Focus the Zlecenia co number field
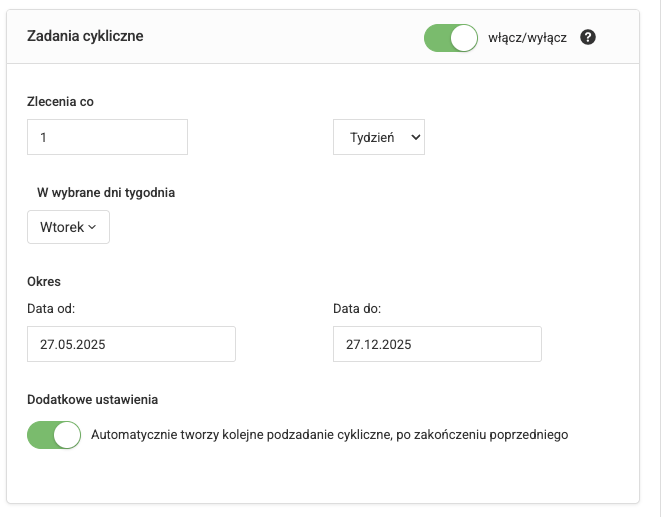Viewport: 661px width, 517px height. pyautogui.click(x=107, y=138)
